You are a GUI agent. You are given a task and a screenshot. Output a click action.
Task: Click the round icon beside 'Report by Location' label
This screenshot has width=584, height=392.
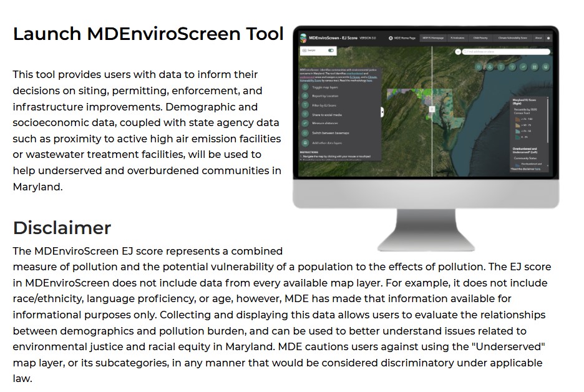pyautogui.click(x=305, y=96)
